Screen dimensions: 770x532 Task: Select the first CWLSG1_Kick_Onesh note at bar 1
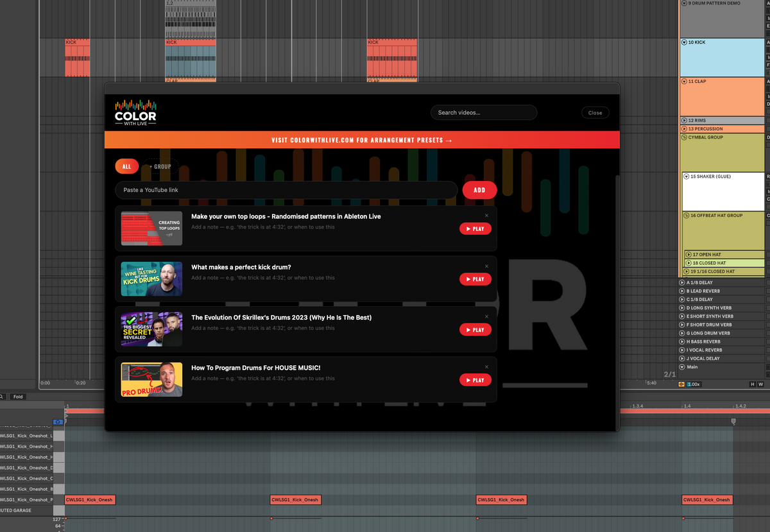[90, 499]
